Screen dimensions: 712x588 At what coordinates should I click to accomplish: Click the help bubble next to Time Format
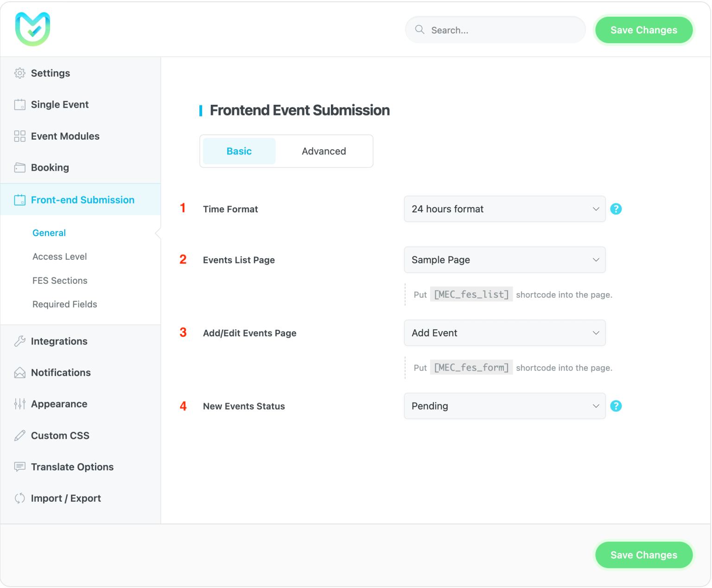616,209
